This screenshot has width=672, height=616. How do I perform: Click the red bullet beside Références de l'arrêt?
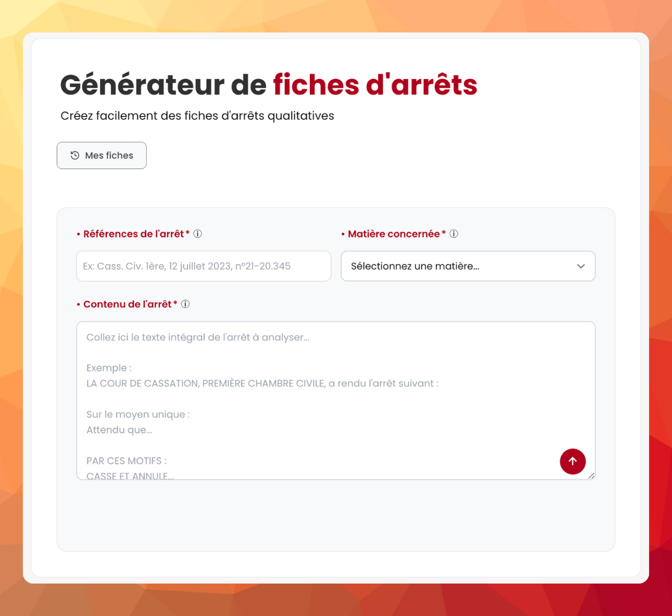tap(78, 234)
